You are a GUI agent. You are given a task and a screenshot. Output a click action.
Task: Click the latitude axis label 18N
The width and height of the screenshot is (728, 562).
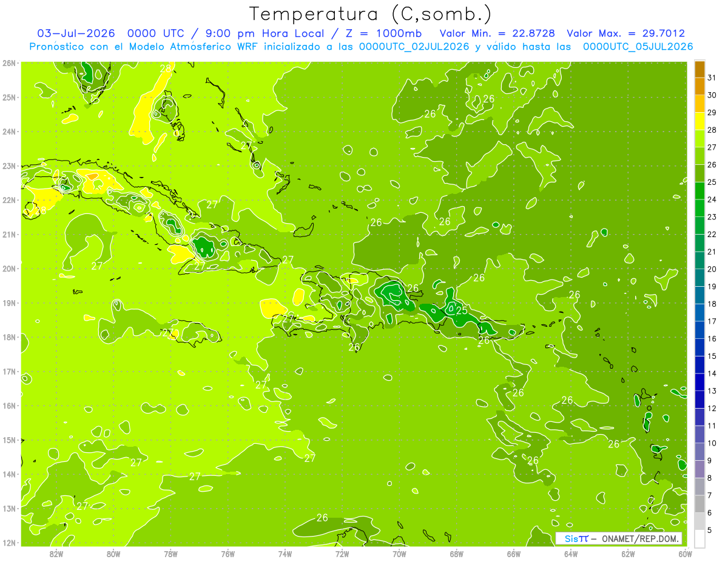pos(9,337)
